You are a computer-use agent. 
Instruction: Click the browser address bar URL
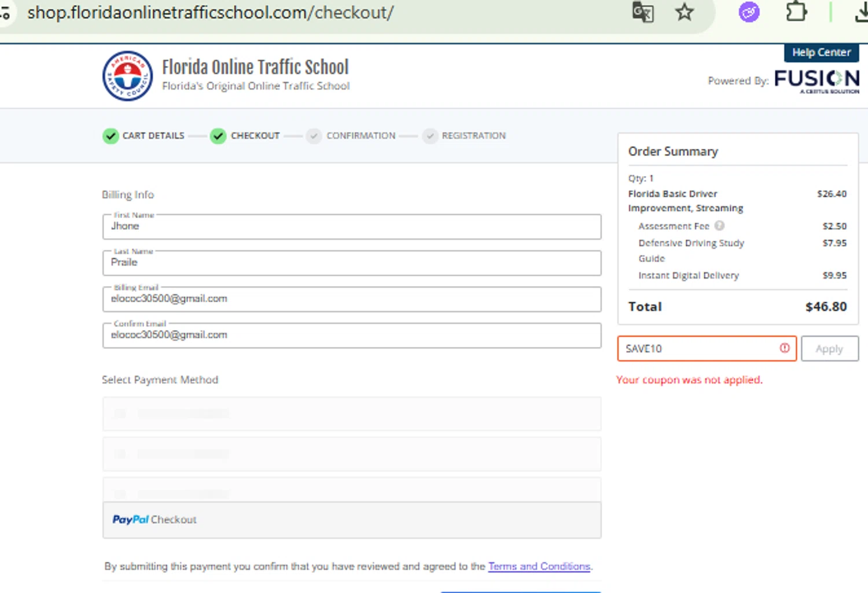click(x=211, y=12)
